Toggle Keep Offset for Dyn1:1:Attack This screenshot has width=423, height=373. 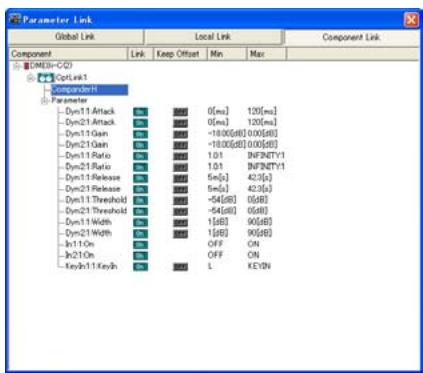(x=180, y=112)
